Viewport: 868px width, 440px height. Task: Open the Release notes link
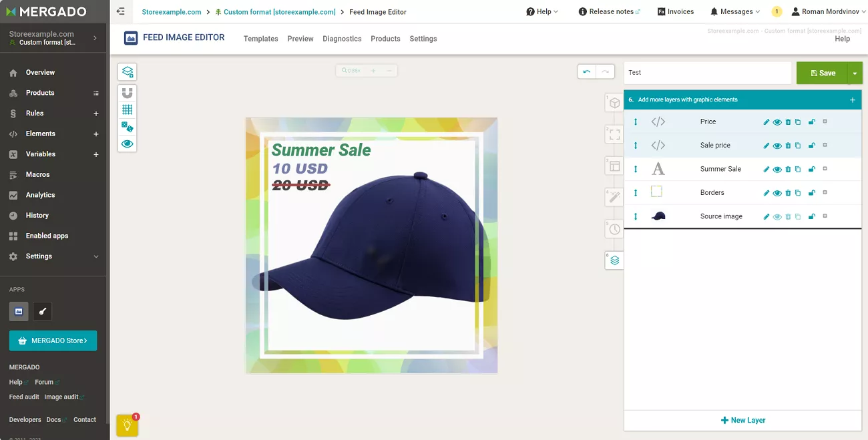pyautogui.click(x=610, y=11)
